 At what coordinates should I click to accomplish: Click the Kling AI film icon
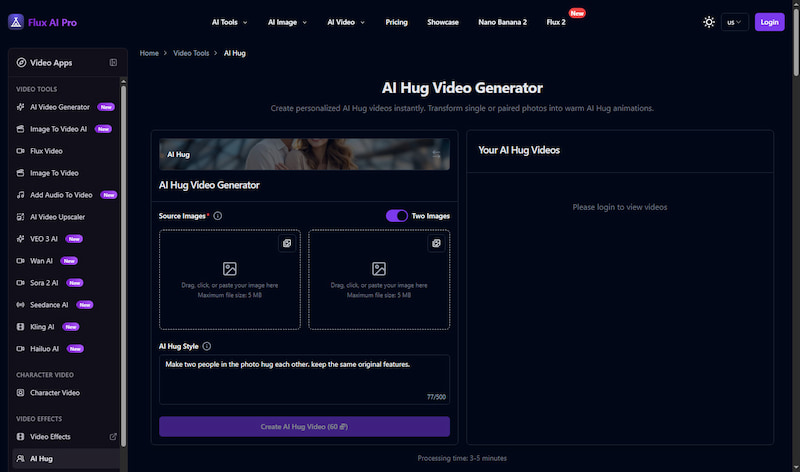pyautogui.click(x=20, y=327)
